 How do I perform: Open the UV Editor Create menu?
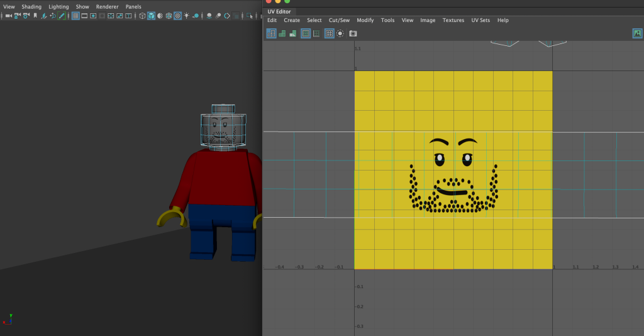292,20
